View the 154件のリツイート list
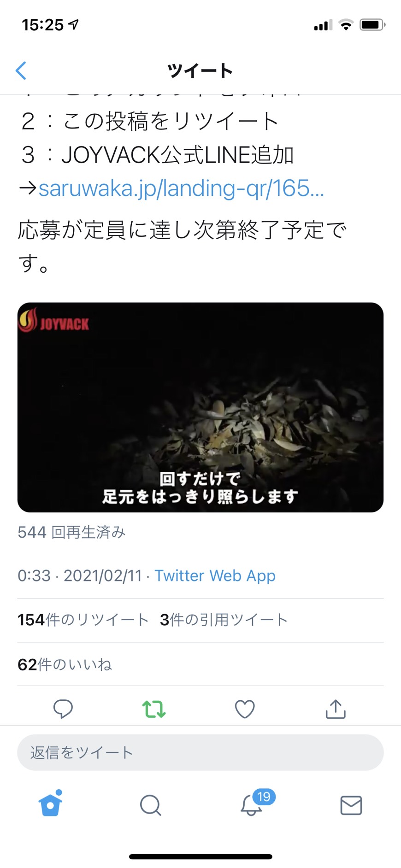The width and height of the screenshot is (401, 868). pos(83,620)
